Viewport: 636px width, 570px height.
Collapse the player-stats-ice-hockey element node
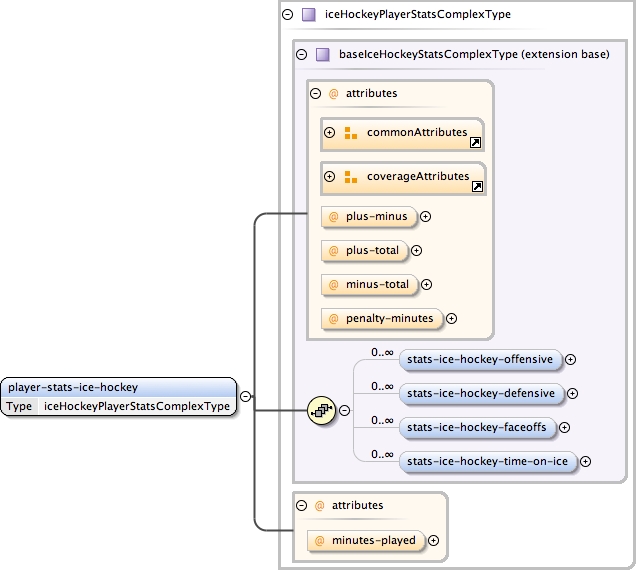(x=246, y=396)
